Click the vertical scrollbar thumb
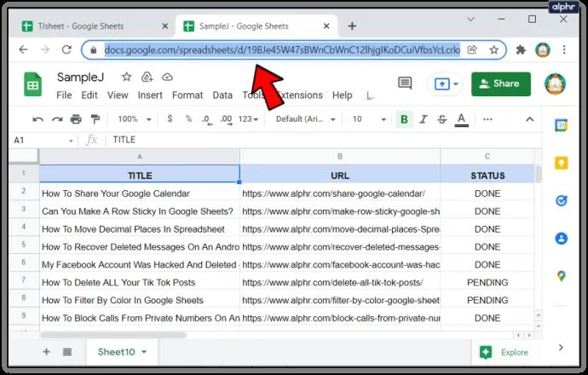588x375 pixels. pos(539,174)
